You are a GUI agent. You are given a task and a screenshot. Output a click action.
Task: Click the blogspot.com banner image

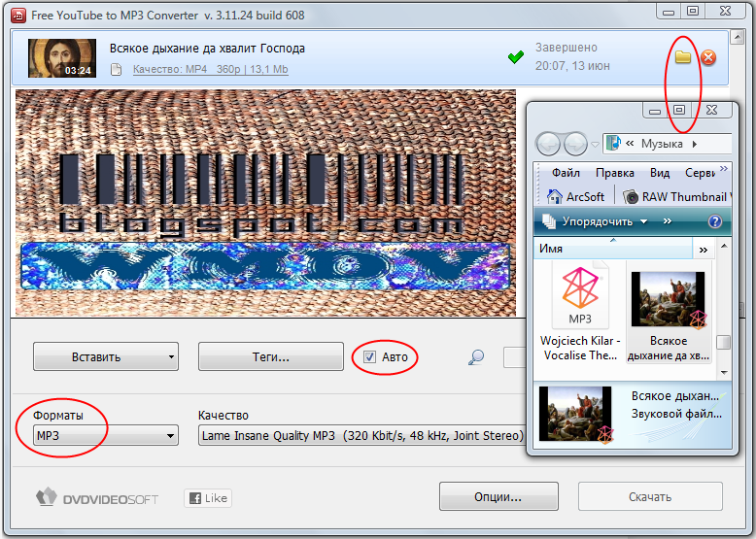click(265, 203)
